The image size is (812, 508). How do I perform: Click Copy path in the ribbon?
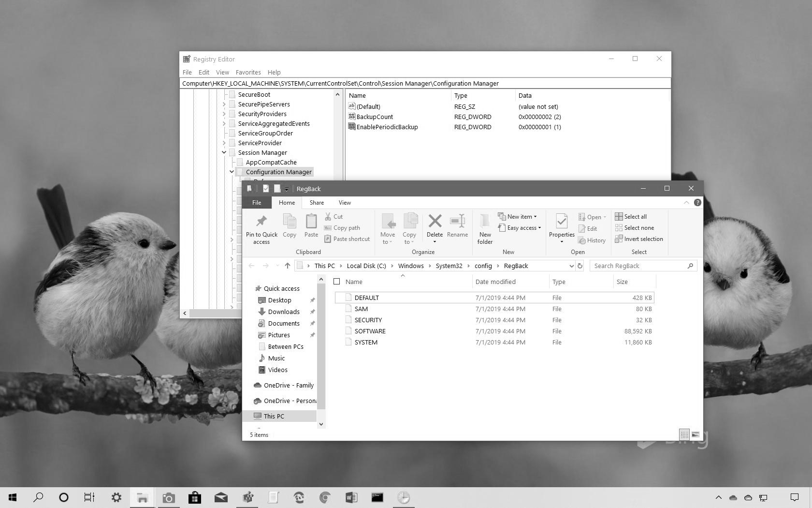[342, 228]
